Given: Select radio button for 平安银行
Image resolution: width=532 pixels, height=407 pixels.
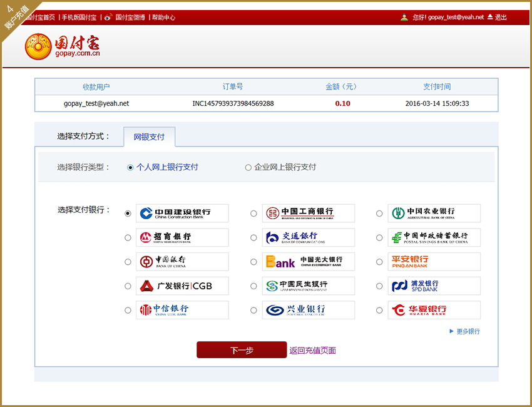Looking at the screenshot, I should point(380,262).
